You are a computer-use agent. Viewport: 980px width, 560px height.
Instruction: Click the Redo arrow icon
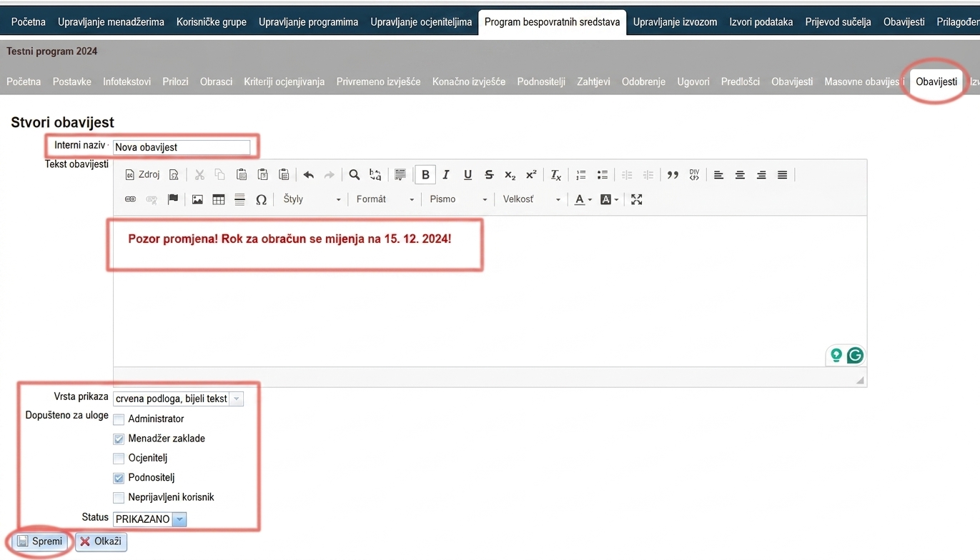[330, 174]
